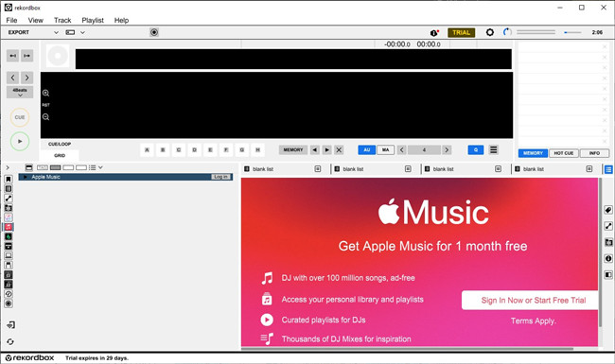This screenshot has width=615, height=364.
Task: Open the Inflyte sidebar icon below Beatport
Action: coord(9,246)
